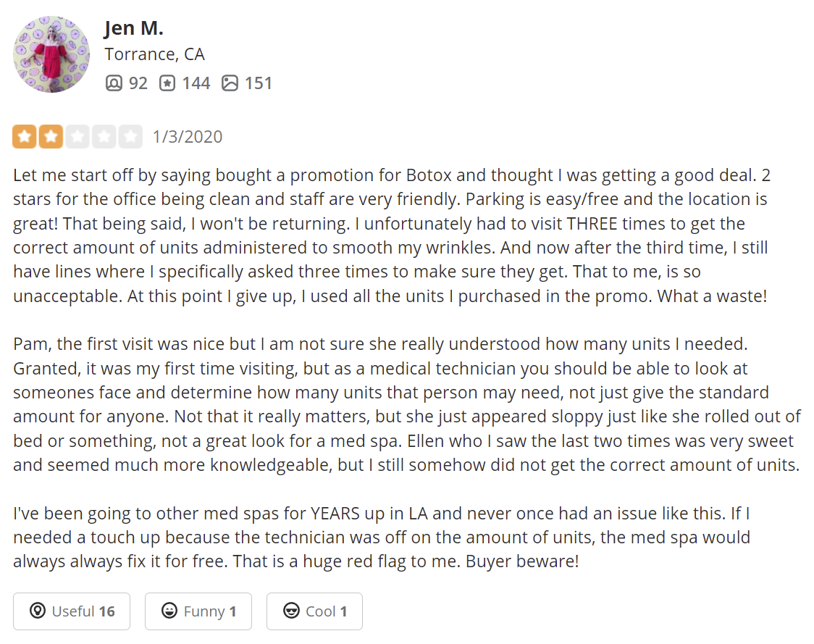This screenshot has height=644, width=814.
Task: Click the Torrance, CA location text
Action: [x=155, y=54]
